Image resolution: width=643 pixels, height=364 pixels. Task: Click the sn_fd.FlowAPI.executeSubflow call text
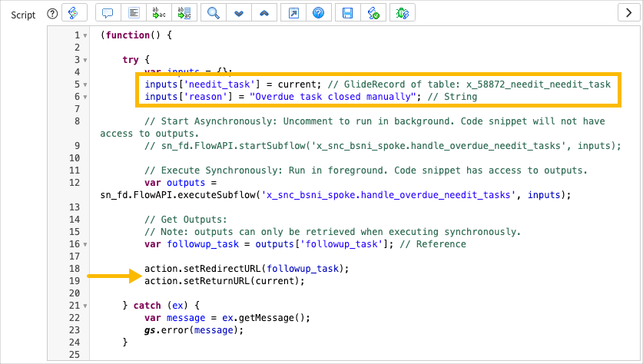[336, 195]
